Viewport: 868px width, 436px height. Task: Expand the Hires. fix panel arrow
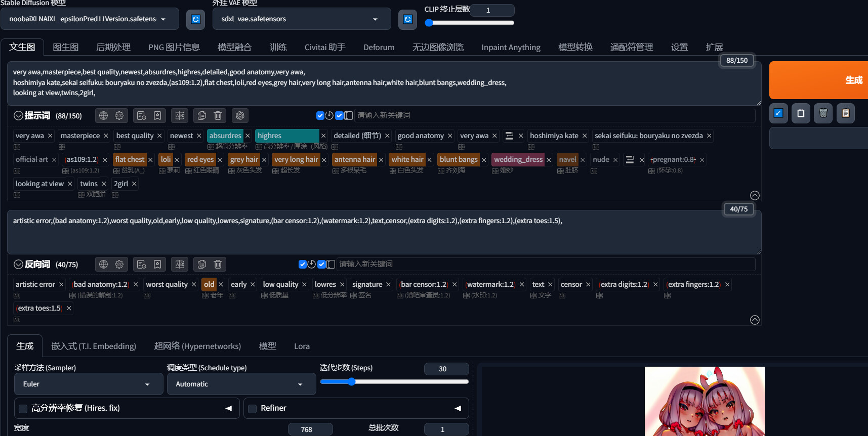(x=229, y=408)
